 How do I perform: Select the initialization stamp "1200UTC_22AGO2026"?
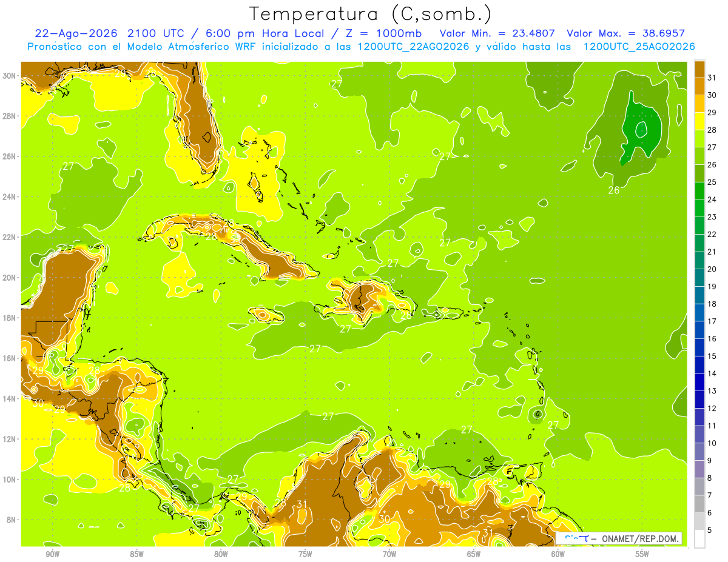click(x=414, y=47)
